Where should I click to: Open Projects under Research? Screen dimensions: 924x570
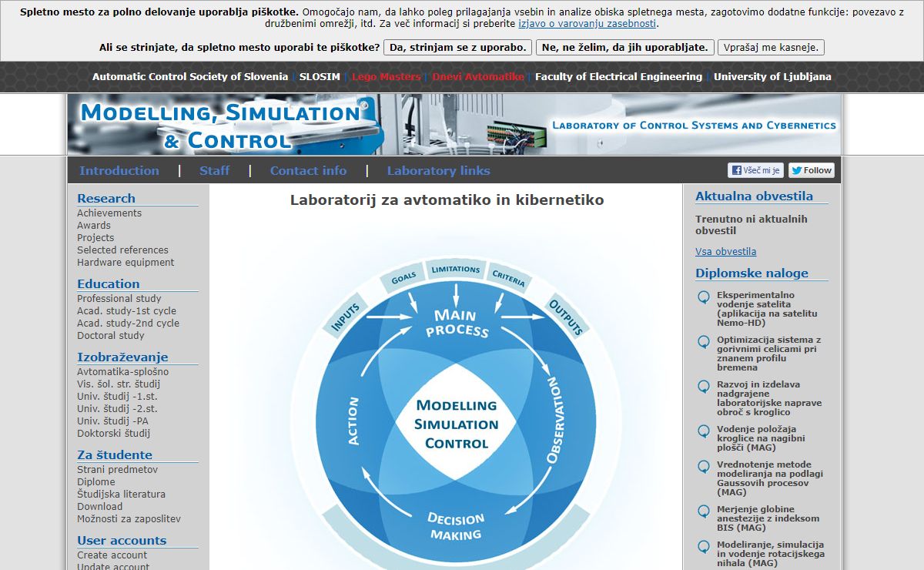[x=95, y=237]
